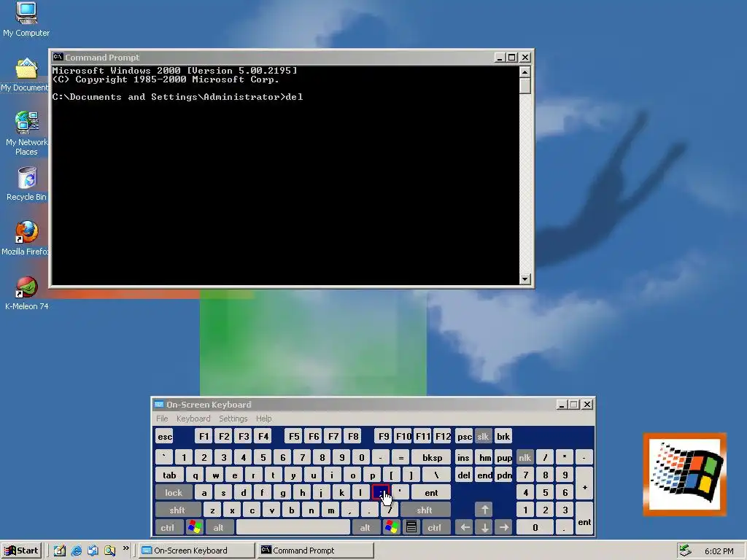Click the F12 key

pyautogui.click(x=443, y=437)
